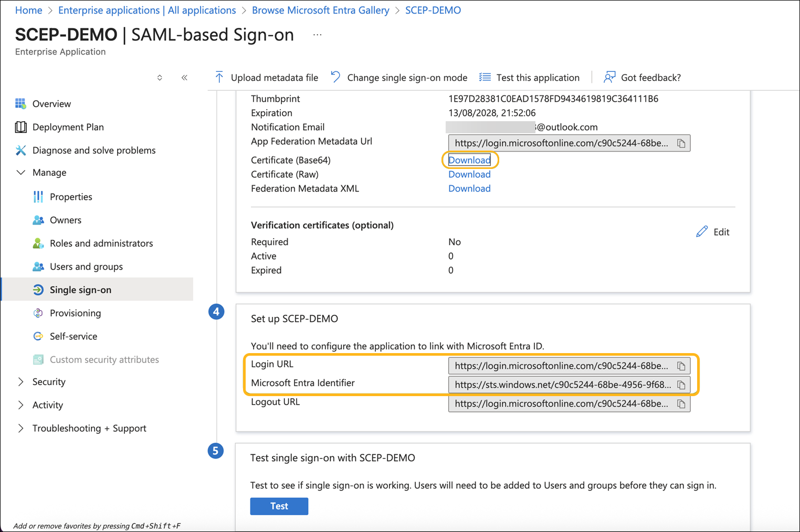Open the Provisioning menu item
The width and height of the screenshot is (800, 532).
[75, 313]
